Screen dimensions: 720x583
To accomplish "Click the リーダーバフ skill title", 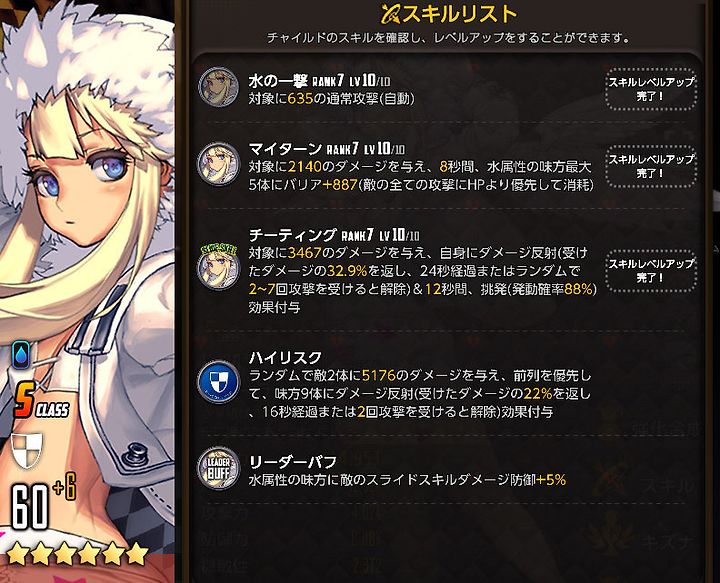I will coord(292,461).
